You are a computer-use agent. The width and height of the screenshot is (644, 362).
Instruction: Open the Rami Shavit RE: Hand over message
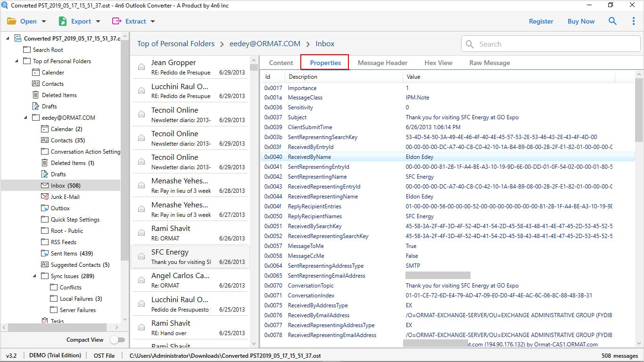coord(190,328)
